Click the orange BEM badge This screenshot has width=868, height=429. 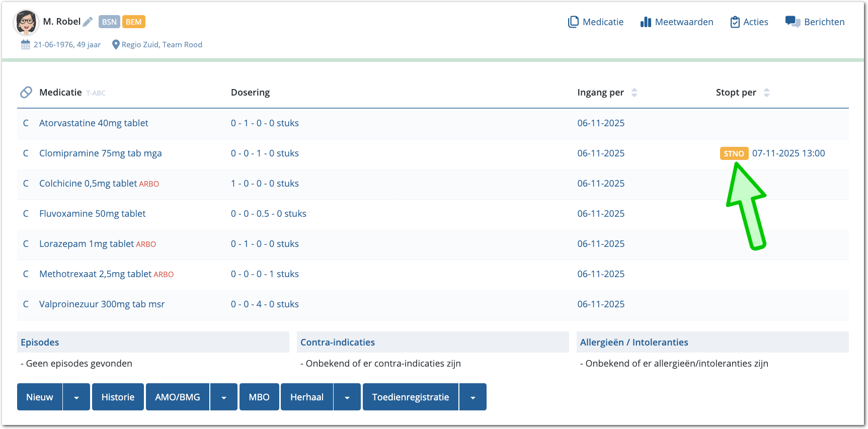(x=133, y=22)
